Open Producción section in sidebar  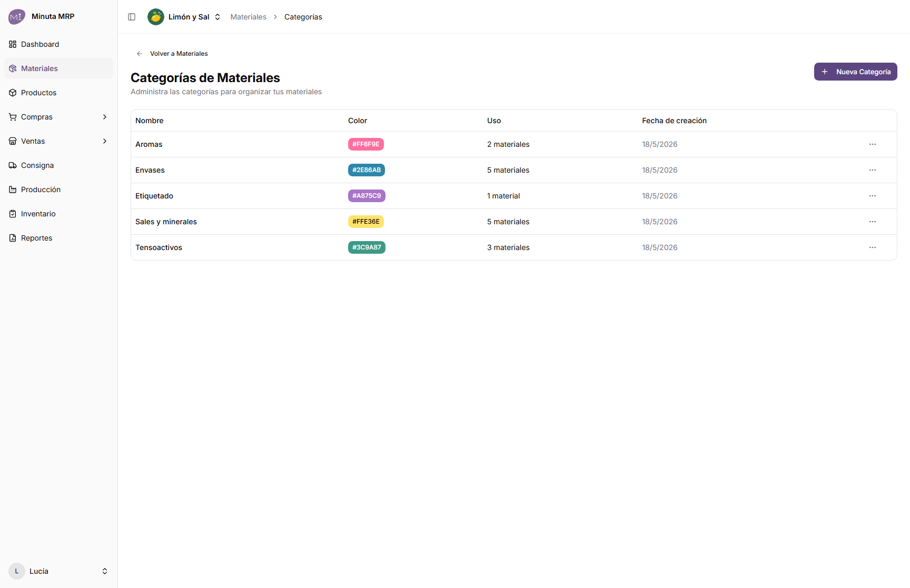click(x=58, y=190)
